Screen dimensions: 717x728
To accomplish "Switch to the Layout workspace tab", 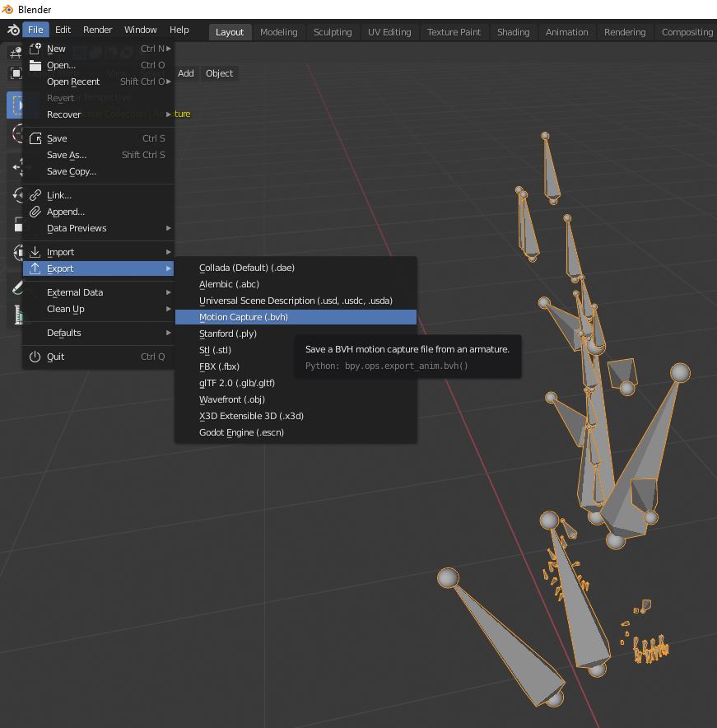I will click(230, 32).
